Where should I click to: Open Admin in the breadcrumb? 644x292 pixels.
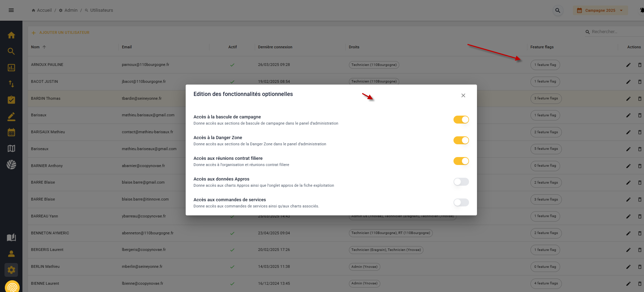[71, 10]
